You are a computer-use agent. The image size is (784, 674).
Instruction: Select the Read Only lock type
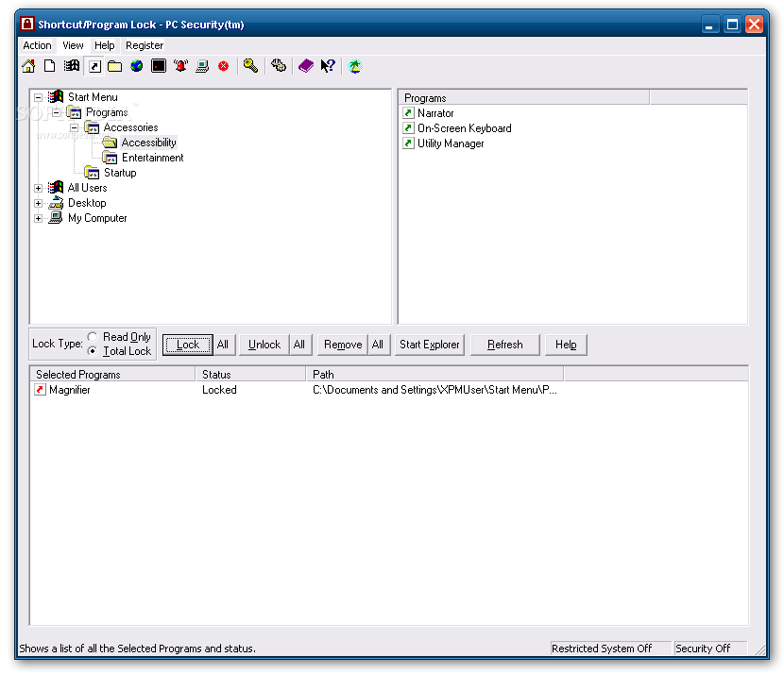(93, 337)
